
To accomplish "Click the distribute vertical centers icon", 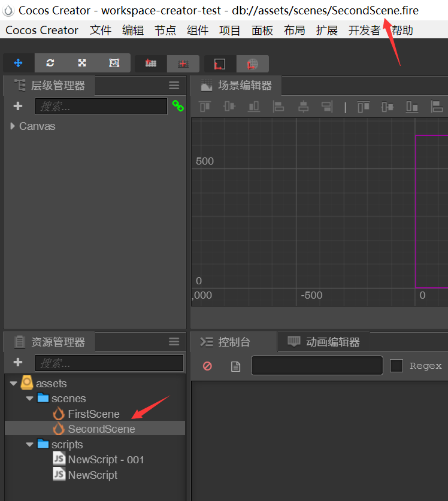I will coord(388,107).
